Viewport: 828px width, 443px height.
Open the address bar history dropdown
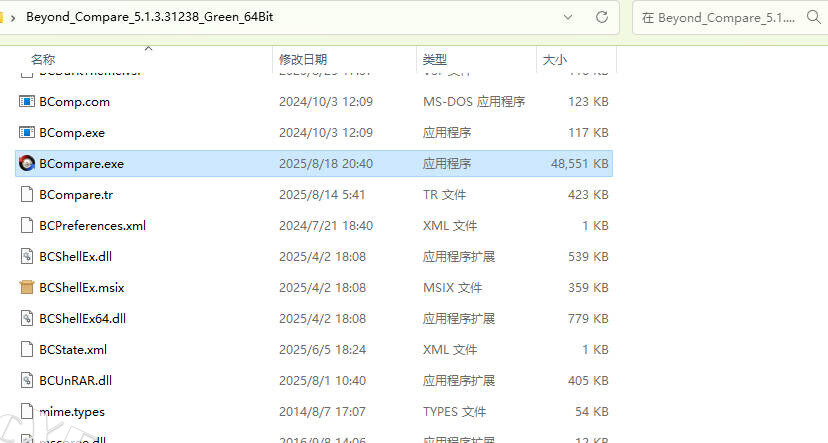pyautogui.click(x=568, y=17)
